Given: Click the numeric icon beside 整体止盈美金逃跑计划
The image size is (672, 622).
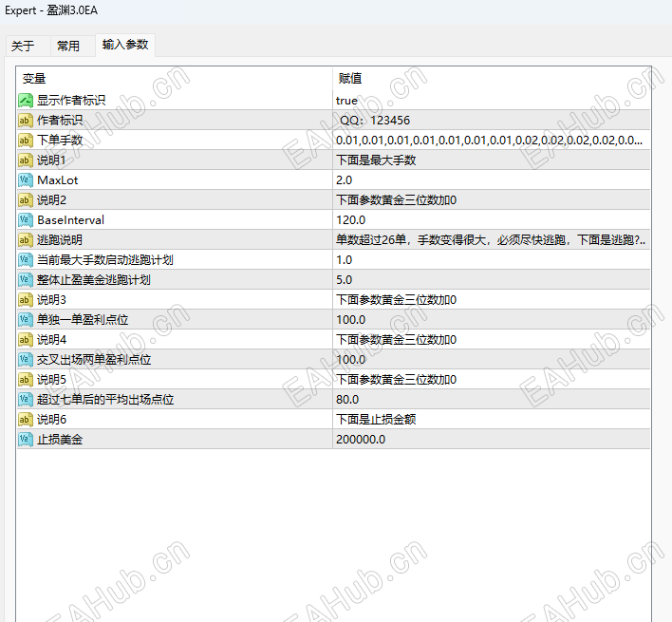Looking at the screenshot, I should coord(26,280).
